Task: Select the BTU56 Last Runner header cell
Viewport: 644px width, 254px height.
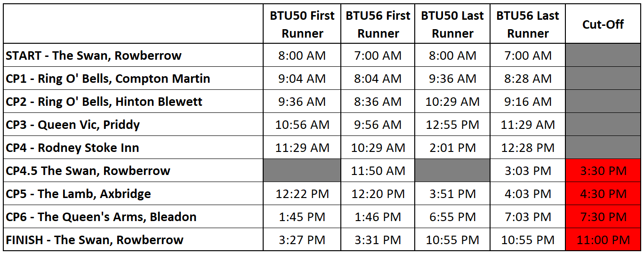Action: coord(528,24)
